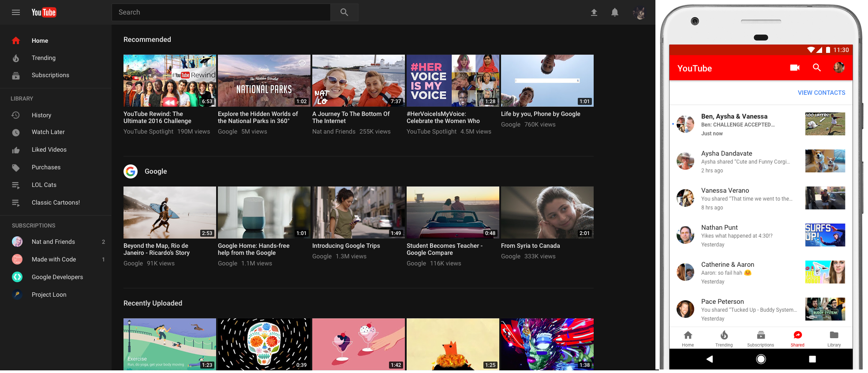Viewport: 868px width, 373px height.
Task: Open the sugar skull video thumbnail
Action: tap(264, 344)
